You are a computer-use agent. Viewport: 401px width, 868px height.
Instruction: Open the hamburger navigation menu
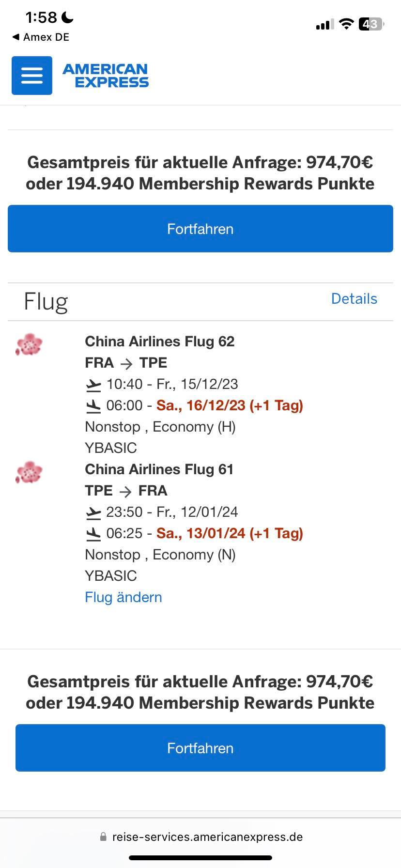click(32, 76)
